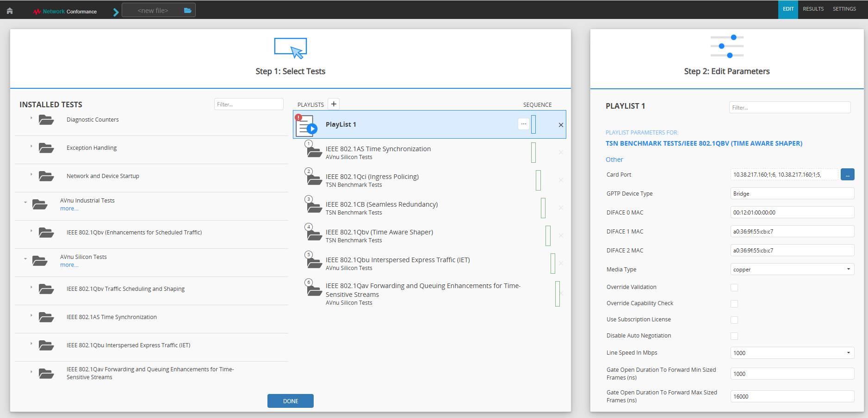
Task: Focus the Installed Tests filter field
Action: click(249, 104)
